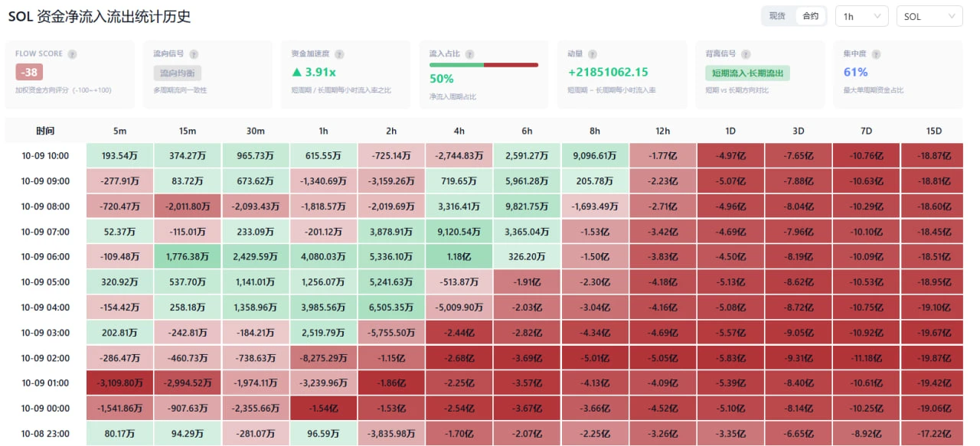The width and height of the screenshot is (980, 446).
Task: Click the 1.18亿 cell in the 4h column
Action: (x=459, y=257)
